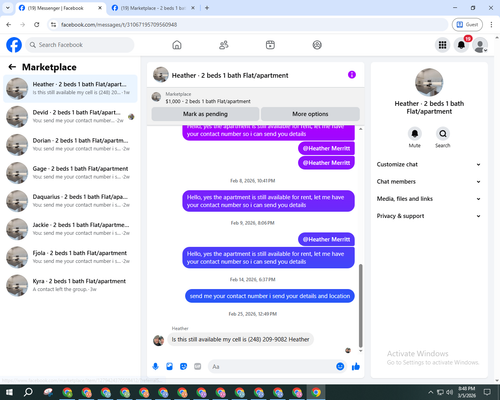
Task: Open the Marketplace icon in top navigation
Action: coord(270,45)
